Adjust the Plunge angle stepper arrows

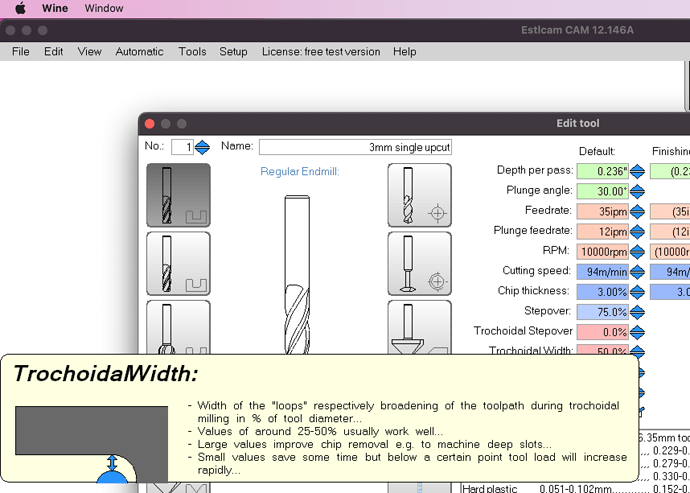(637, 191)
